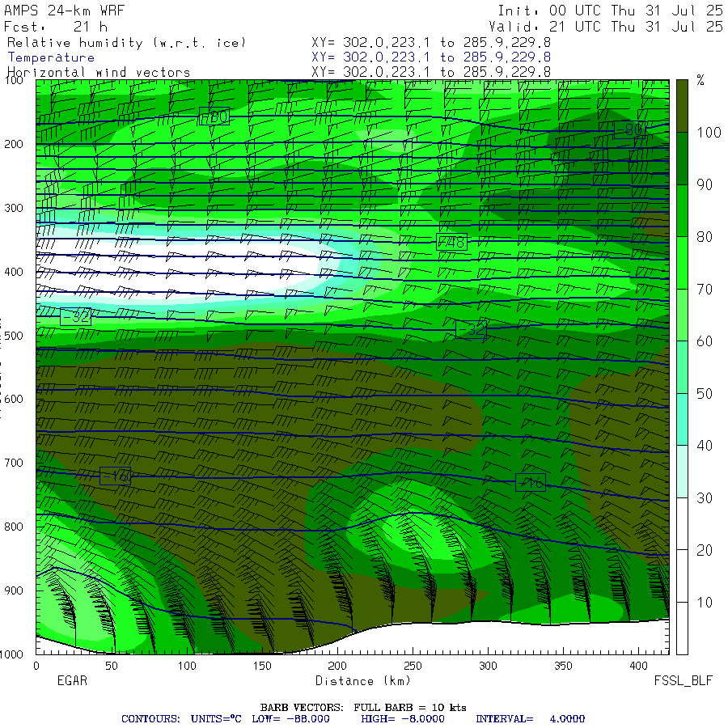Click the 700 pressure axis label
Image resolution: width=728 pixels, height=728 pixels.
pyautogui.click(x=14, y=463)
